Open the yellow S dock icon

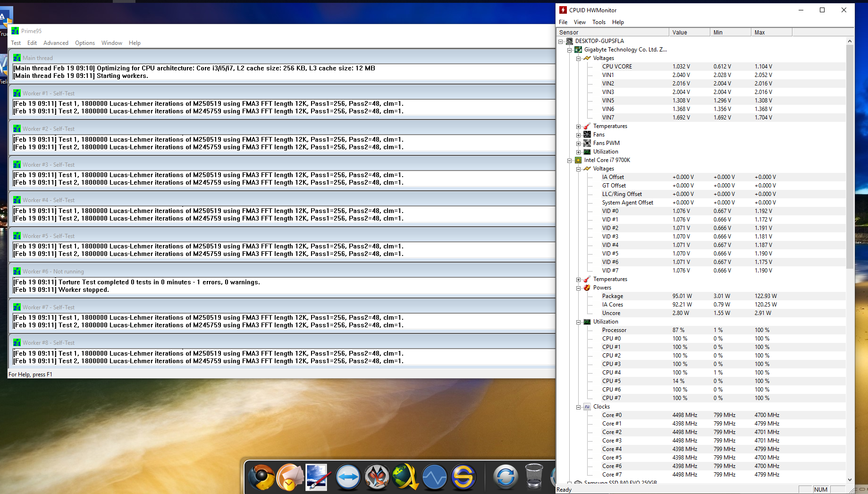tap(463, 477)
